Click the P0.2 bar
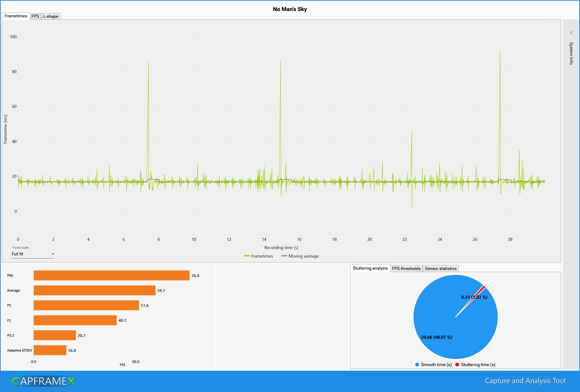This screenshot has height=392, width=580. (55, 335)
